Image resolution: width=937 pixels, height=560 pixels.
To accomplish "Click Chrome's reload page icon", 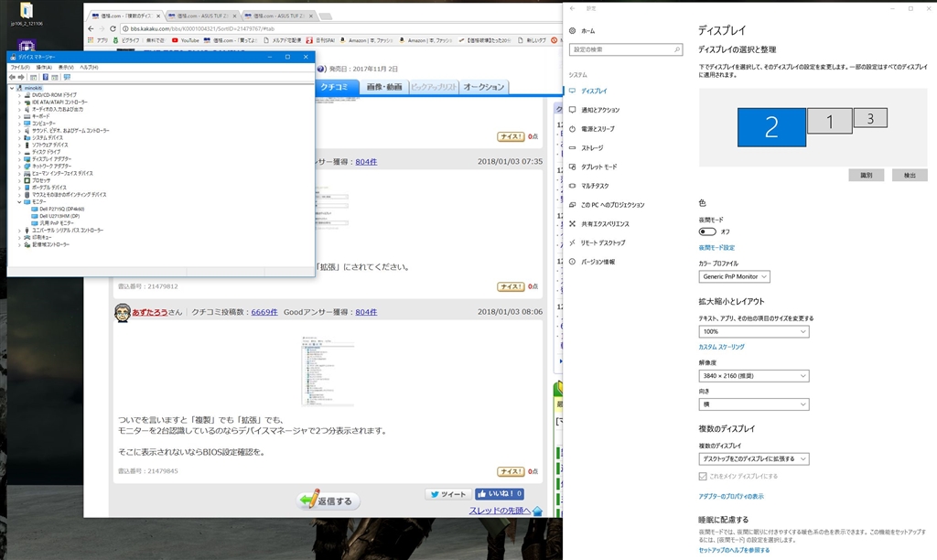I will pyautogui.click(x=113, y=28).
